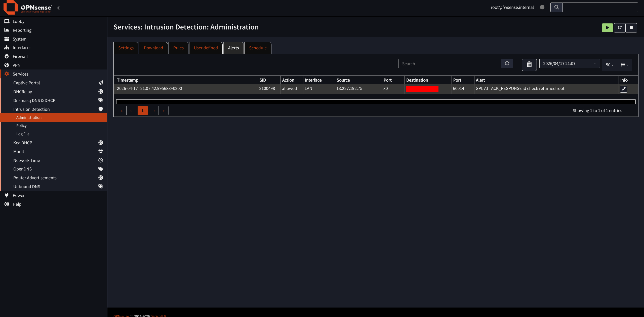The height and width of the screenshot is (317, 644).
Task: Stop the intrusion detection service
Action: point(631,28)
